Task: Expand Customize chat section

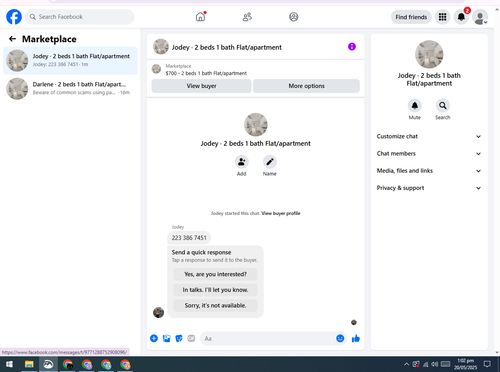Action: pyautogui.click(x=429, y=136)
